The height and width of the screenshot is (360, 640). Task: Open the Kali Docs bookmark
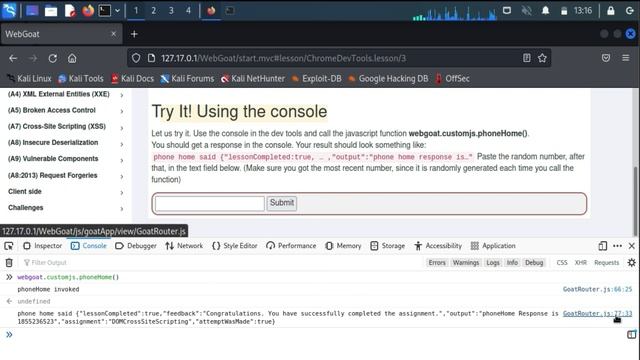[x=133, y=78]
